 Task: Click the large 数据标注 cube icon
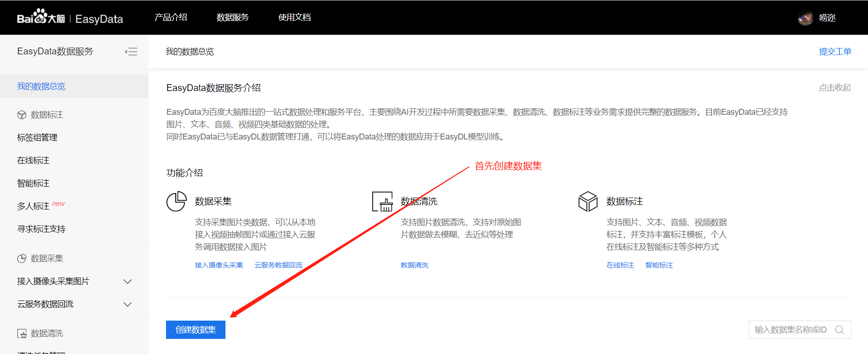[x=588, y=201]
